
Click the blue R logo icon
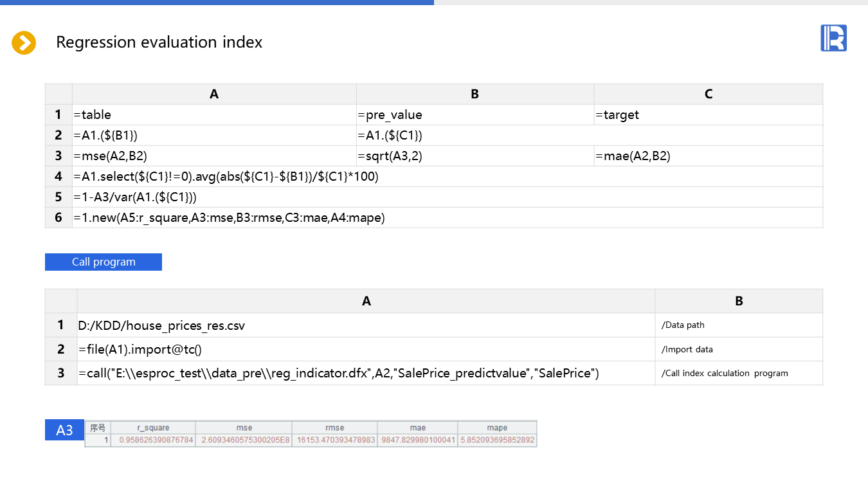coord(833,38)
